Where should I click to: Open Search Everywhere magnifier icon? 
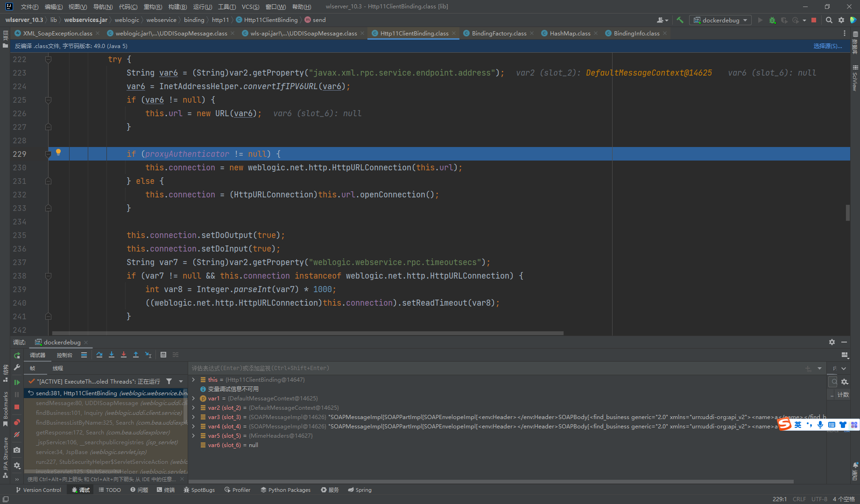click(x=829, y=20)
